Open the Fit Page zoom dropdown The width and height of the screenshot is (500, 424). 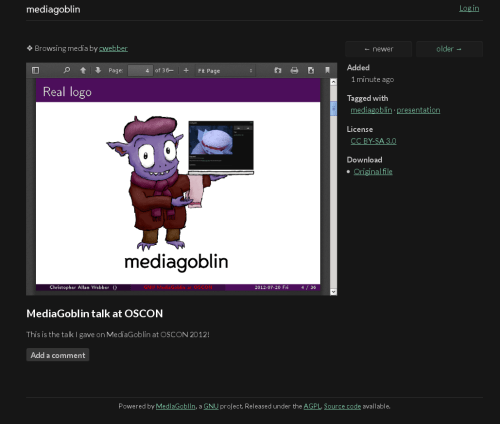[225, 71]
